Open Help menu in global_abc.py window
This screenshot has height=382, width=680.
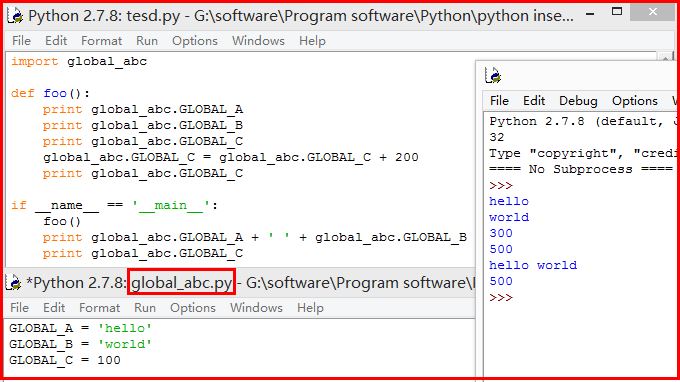click(x=310, y=308)
